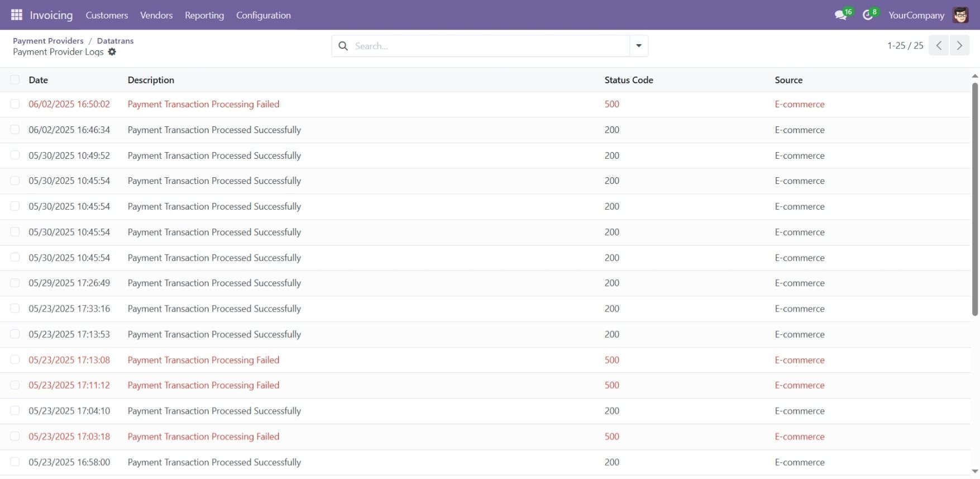Go back to Payment Providers breadcrumb
This screenshot has width=980, height=479.
pos(48,41)
